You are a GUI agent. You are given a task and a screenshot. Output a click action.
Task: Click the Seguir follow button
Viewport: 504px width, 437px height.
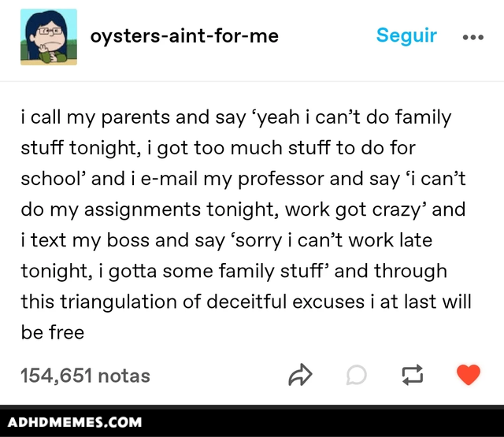(x=406, y=35)
